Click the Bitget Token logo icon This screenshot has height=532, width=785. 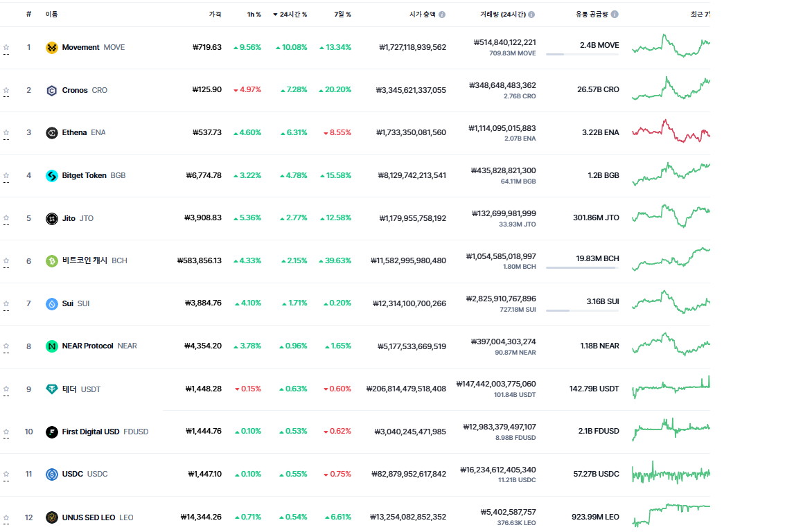pos(51,176)
